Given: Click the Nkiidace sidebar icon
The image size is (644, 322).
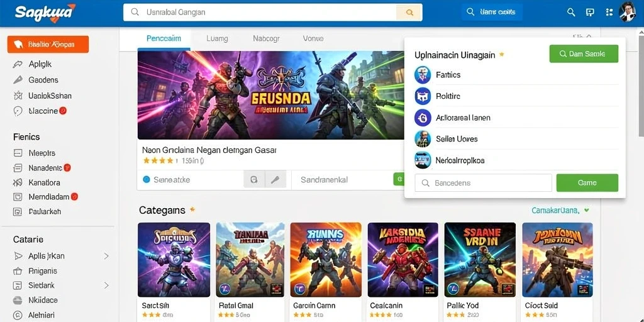Looking at the screenshot, I should coord(18,300).
